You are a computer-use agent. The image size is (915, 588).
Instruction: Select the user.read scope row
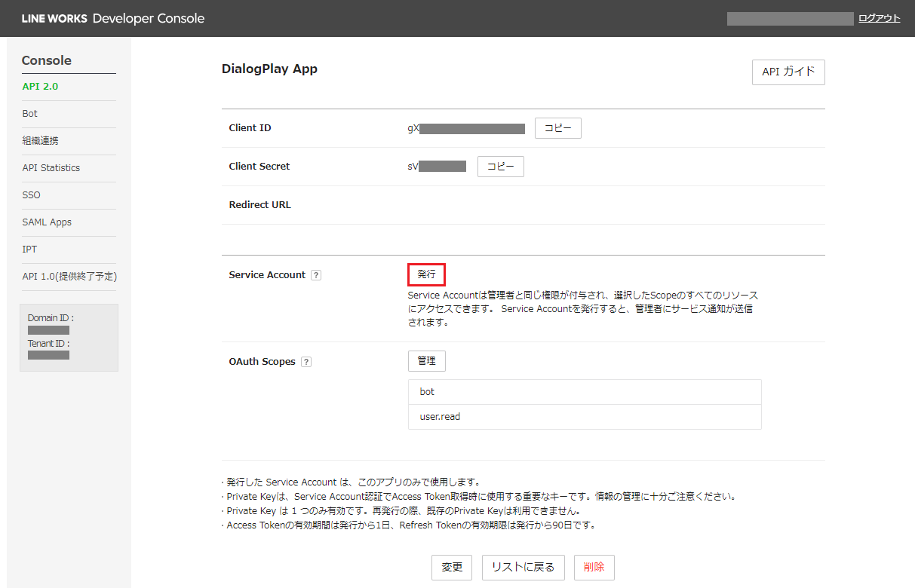point(585,417)
